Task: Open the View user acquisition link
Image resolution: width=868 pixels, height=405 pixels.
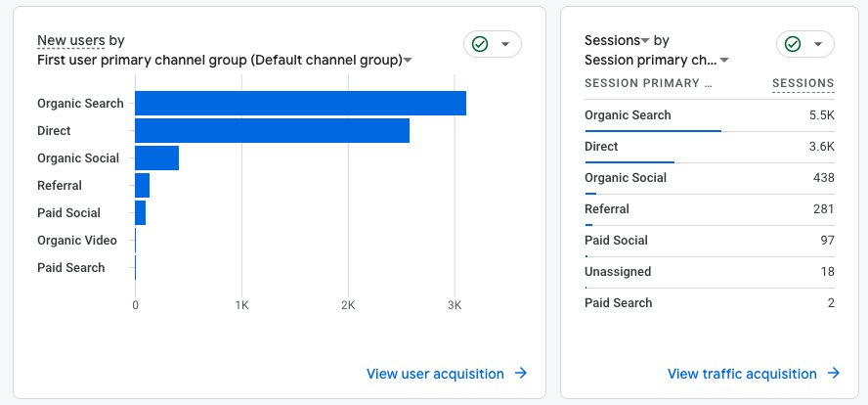Action: (435, 374)
